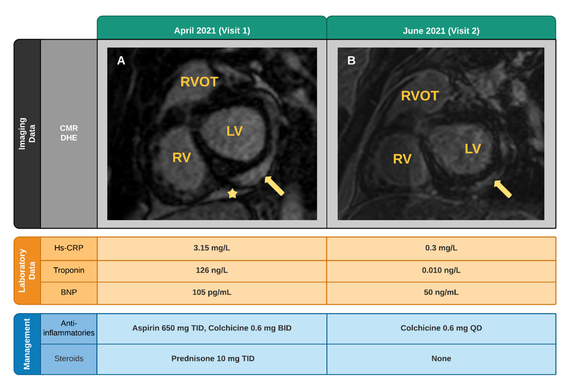Click the 126 ng/L troponin value
574x392 pixels.
pos(212,270)
